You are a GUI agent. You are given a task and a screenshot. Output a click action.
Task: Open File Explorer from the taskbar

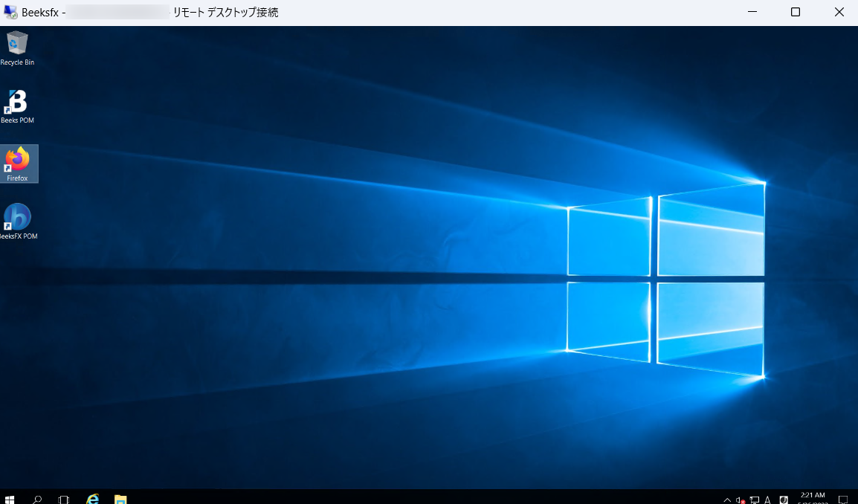(x=120, y=499)
